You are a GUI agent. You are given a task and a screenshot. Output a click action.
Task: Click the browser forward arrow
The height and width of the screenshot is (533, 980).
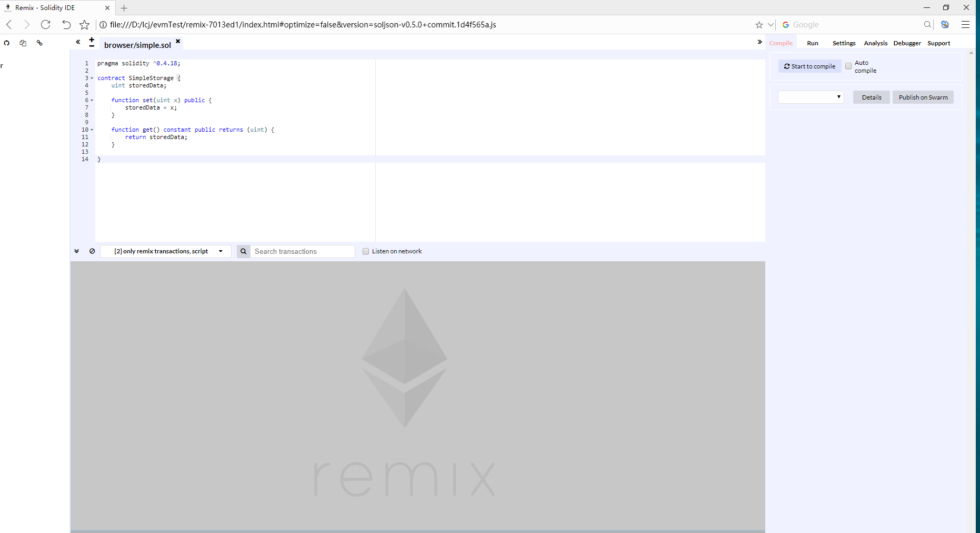(27, 25)
